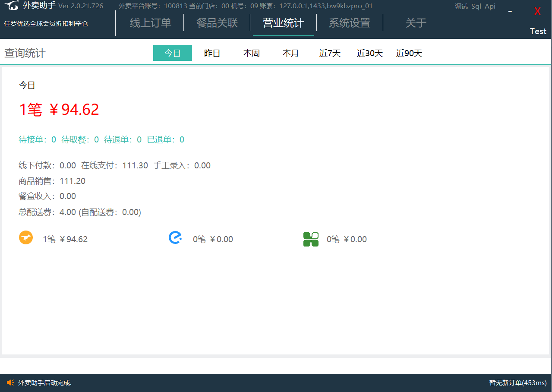Screen dimensions: 552x392
Task: Click the green four-leaf clover platform icon
Action: coord(311,239)
